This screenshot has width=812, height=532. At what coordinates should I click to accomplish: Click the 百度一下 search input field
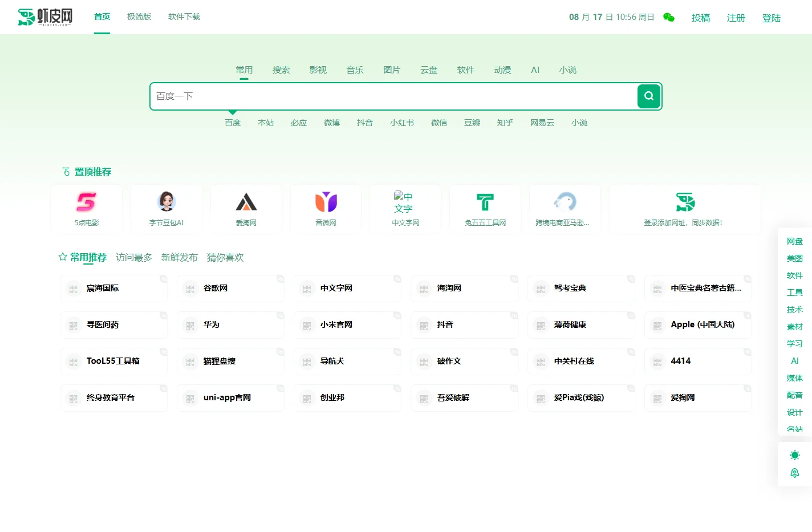394,96
